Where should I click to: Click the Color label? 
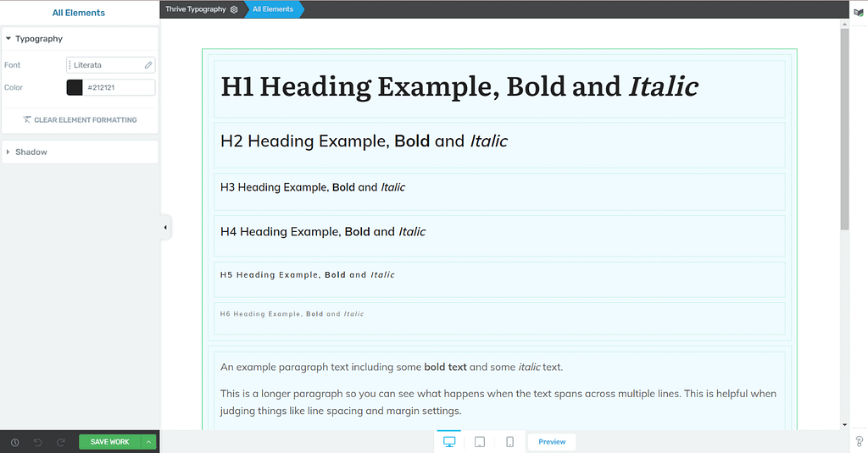click(14, 87)
